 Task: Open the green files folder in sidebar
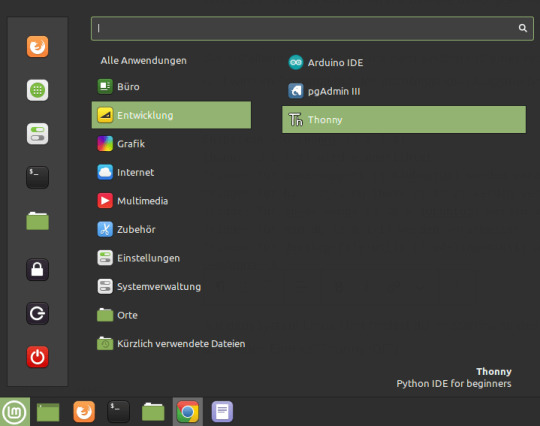(38, 221)
